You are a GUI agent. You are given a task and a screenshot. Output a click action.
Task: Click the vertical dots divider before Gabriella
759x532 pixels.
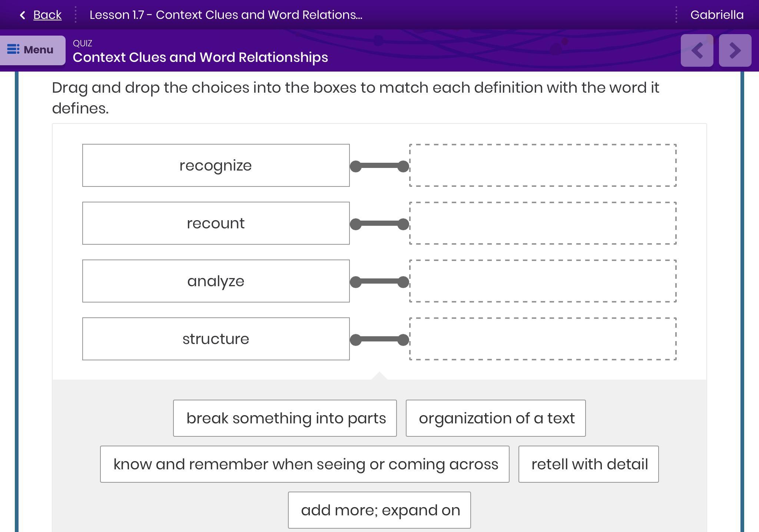(x=676, y=15)
